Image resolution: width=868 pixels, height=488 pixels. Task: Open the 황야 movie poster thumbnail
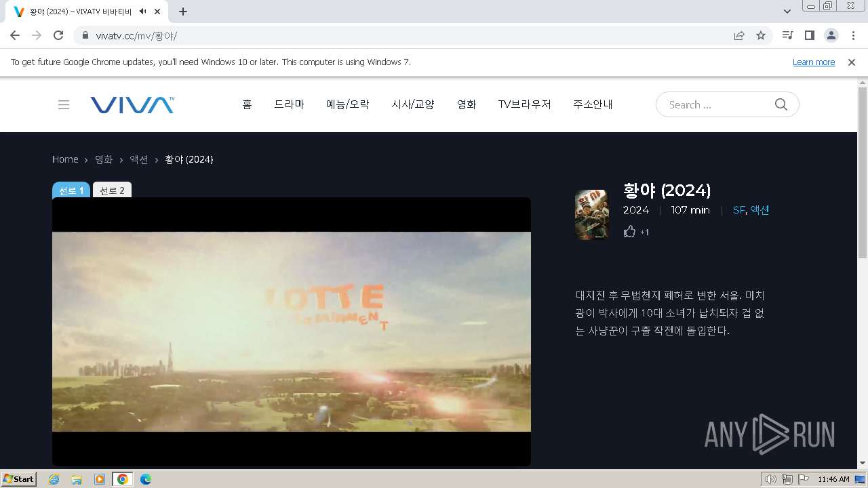point(592,215)
